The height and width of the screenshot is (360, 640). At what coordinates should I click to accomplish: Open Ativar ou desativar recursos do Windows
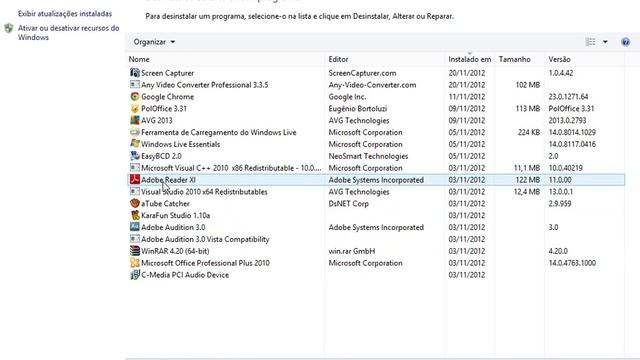click(69, 33)
